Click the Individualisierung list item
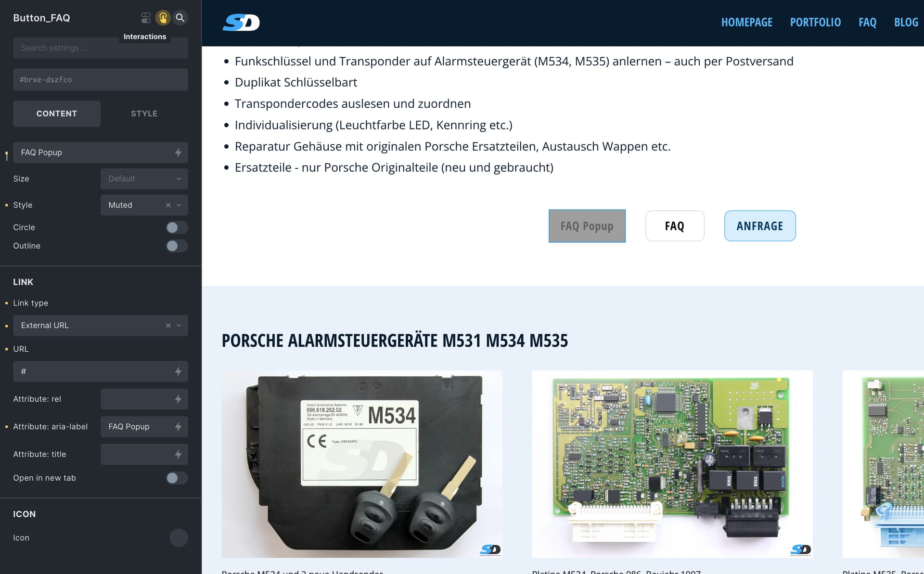Viewport: 924px width, 574px height. click(373, 125)
